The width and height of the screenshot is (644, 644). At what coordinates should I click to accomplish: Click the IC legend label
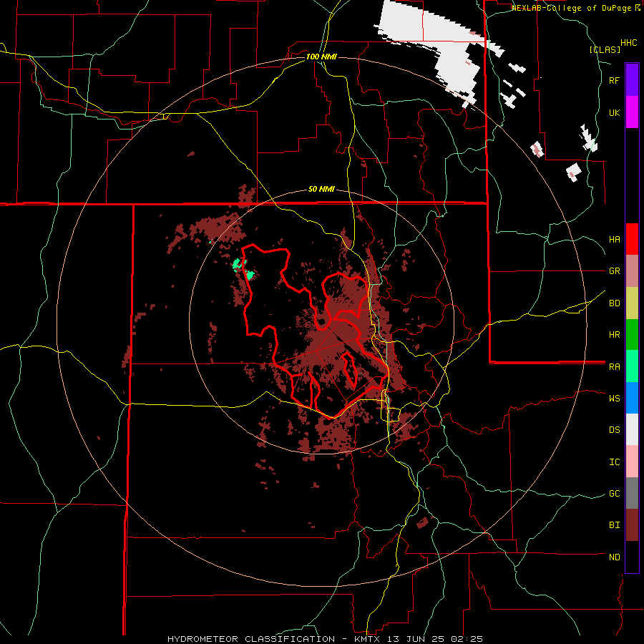(614, 462)
